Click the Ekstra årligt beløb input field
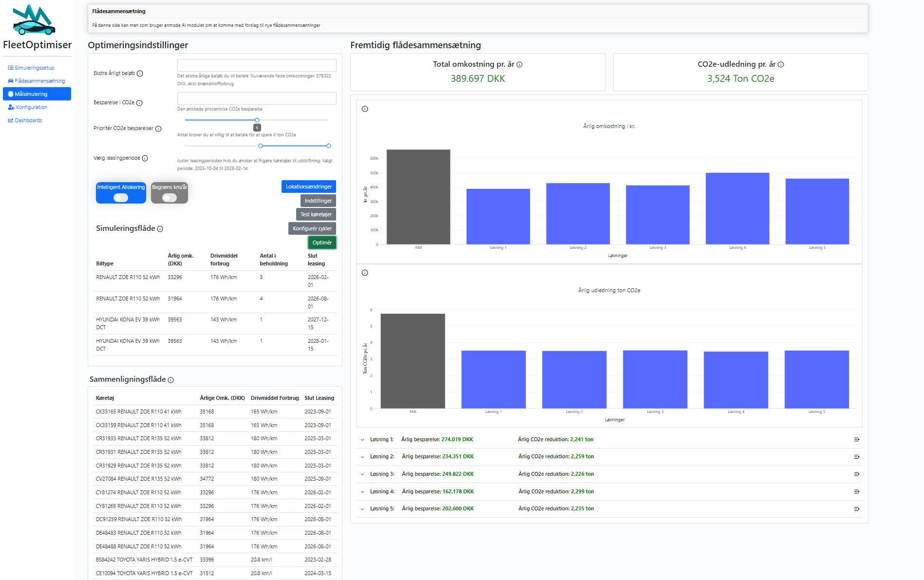 pyautogui.click(x=257, y=65)
